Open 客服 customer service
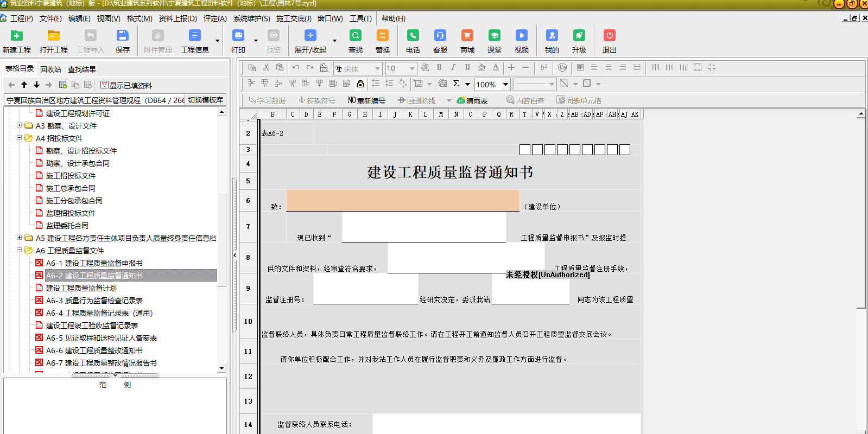This screenshot has height=434, width=868. (x=440, y=36)
